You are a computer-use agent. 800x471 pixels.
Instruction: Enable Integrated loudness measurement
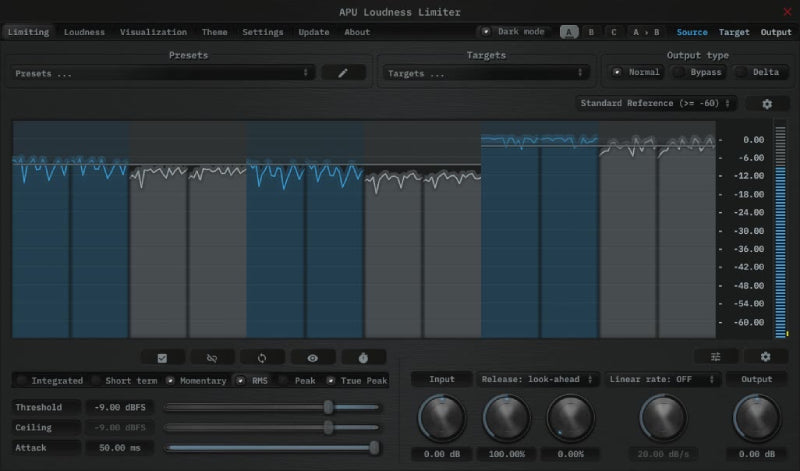pyautogui.click(x=50, y=381)
